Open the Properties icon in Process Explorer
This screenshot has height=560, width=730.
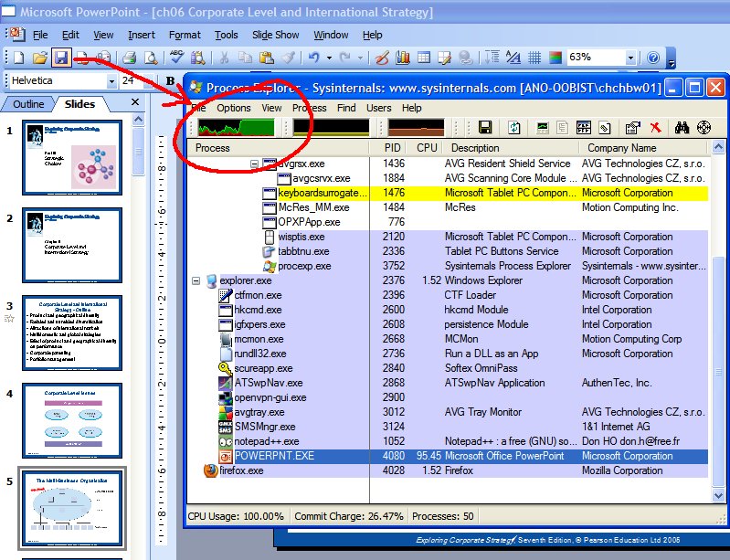click(x=633, y=127)
